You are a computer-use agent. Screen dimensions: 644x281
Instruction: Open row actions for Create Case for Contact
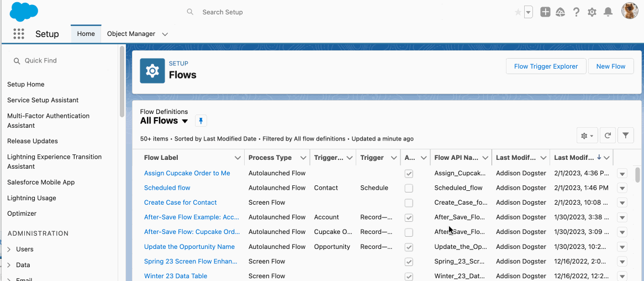pos(622,203)
